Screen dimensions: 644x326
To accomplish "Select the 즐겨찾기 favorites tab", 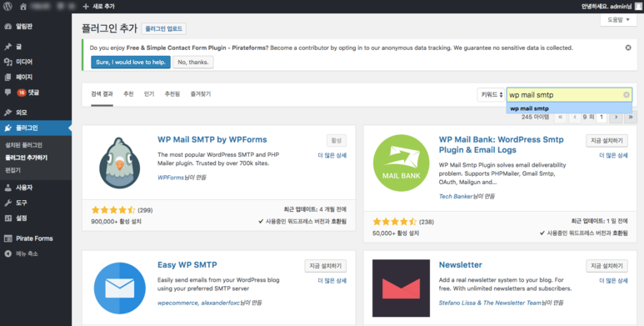I will point(201,94).
